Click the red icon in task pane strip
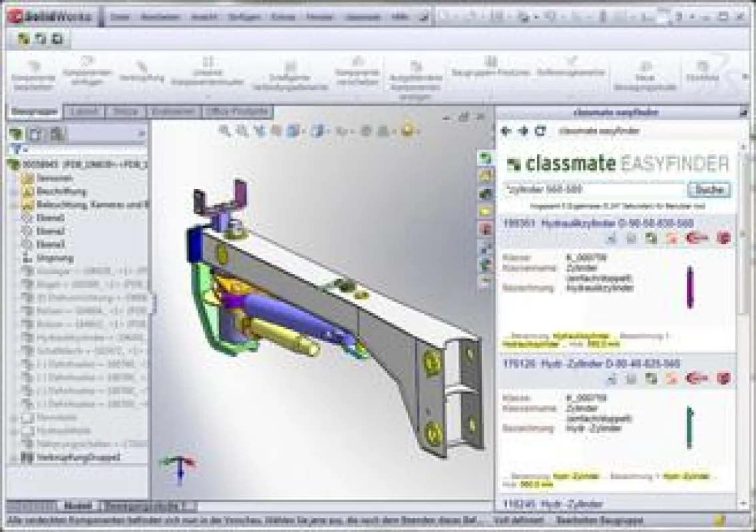The image size is (756, 532). [x=486, y=229]
